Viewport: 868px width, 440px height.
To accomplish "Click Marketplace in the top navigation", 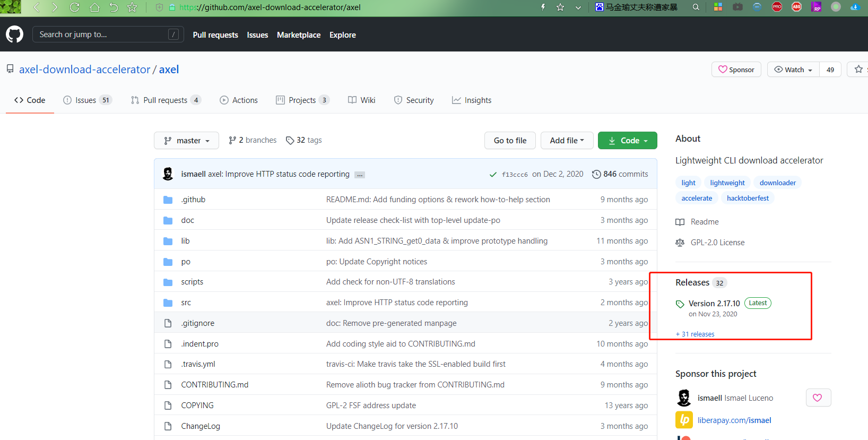I will (299, 35).
